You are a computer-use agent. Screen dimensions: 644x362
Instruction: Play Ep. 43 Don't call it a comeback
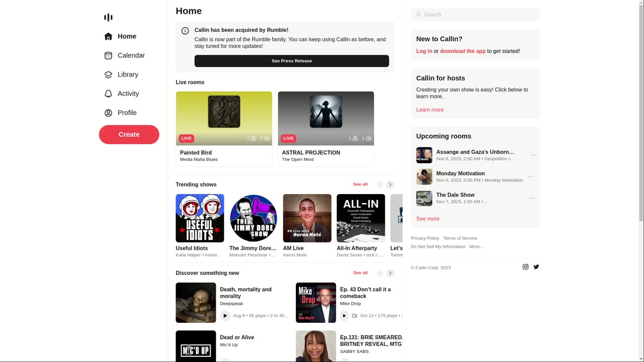pos(344,316)
